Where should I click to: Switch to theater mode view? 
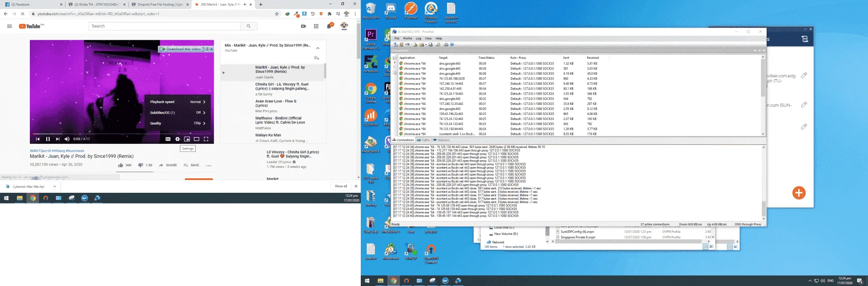click(x=196, y=139)
